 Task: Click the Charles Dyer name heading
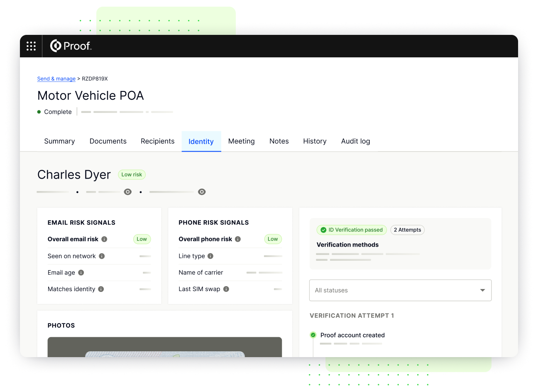pyautogui.click(x=74, y=175)
